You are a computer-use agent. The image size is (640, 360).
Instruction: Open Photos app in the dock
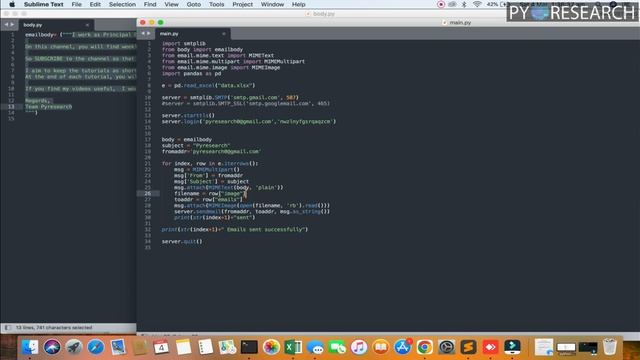(x=271, y=347)
